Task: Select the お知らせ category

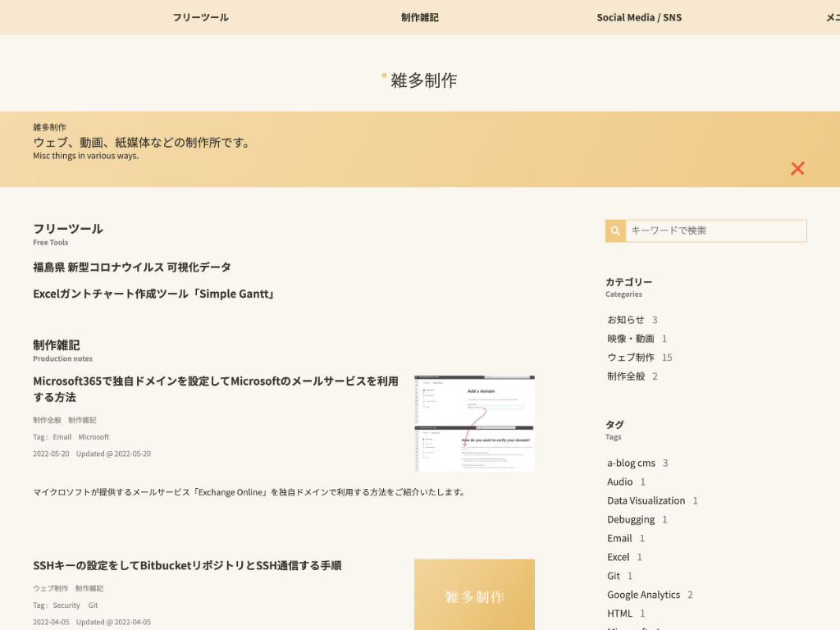Action: point(626,320)
